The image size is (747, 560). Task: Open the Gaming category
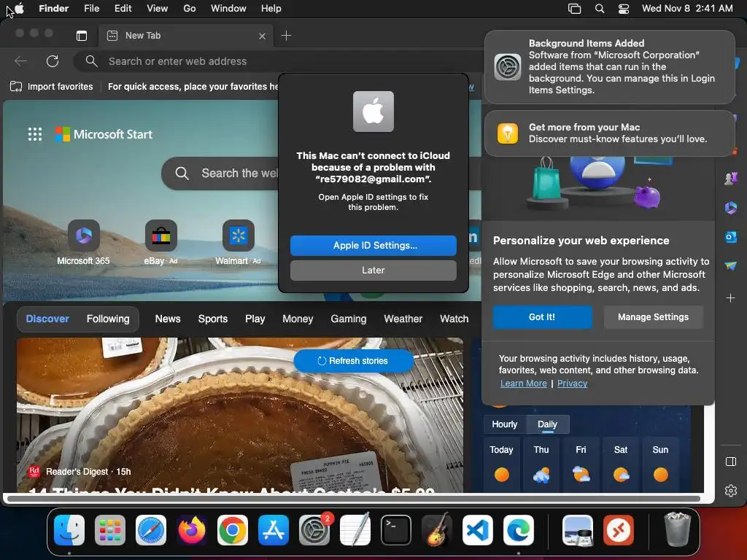point(349,319)
